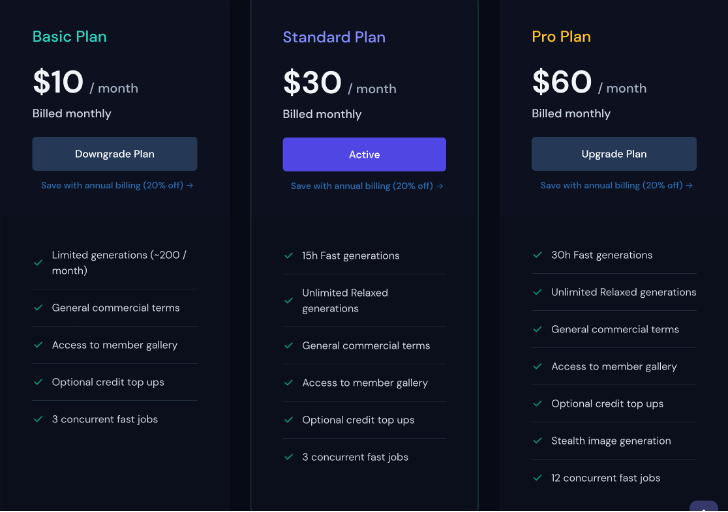728x512 pixels.
Task: Click checkmark next to 30h Fast generations
Action: [538, 255]
